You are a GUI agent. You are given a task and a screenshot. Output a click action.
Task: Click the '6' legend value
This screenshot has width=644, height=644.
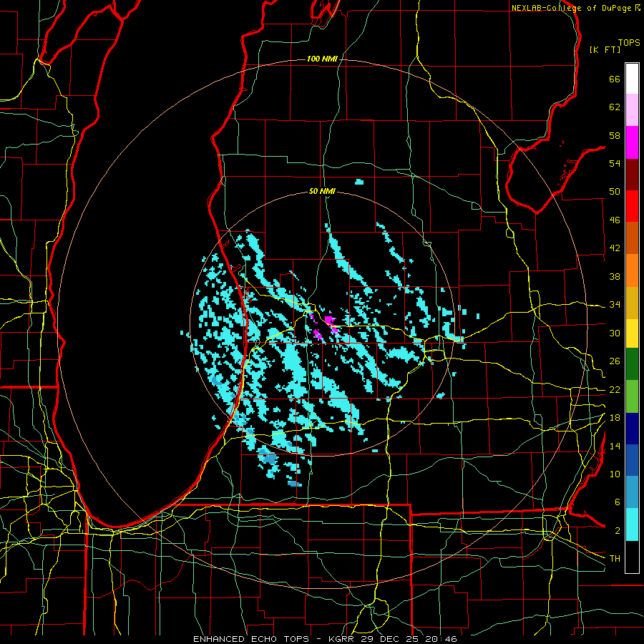[617, 502]
